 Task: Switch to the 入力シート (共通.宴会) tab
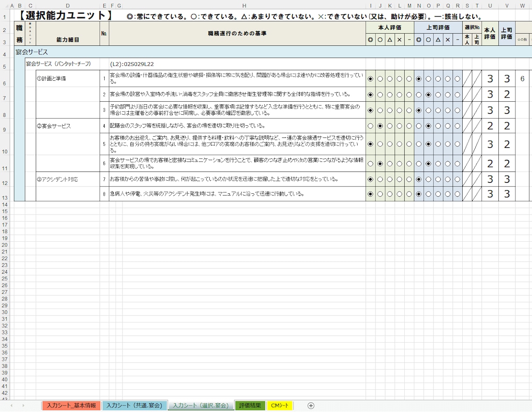(x=135, y=406)
